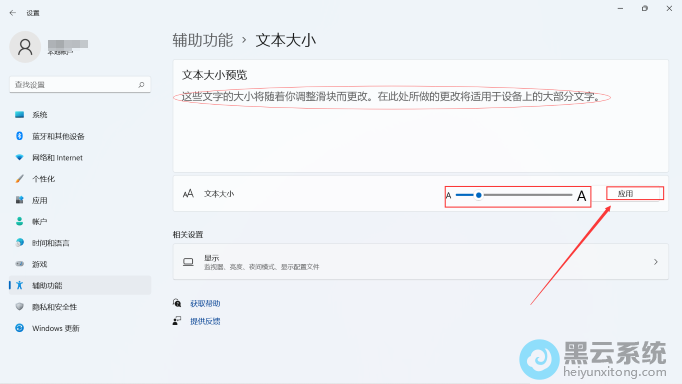
Task: Click the search magnifier icon
Action: (141, 85)
